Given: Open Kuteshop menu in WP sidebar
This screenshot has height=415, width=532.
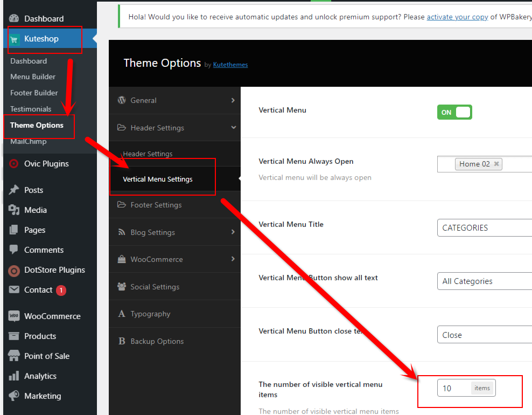Looking at the screenshot, I should [50, 39].
